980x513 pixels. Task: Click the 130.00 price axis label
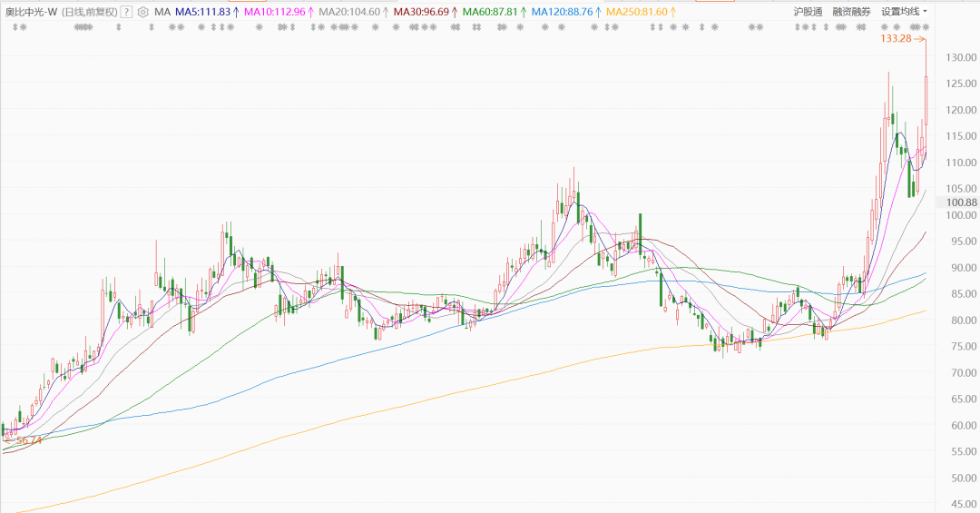[x=961, y=57]
